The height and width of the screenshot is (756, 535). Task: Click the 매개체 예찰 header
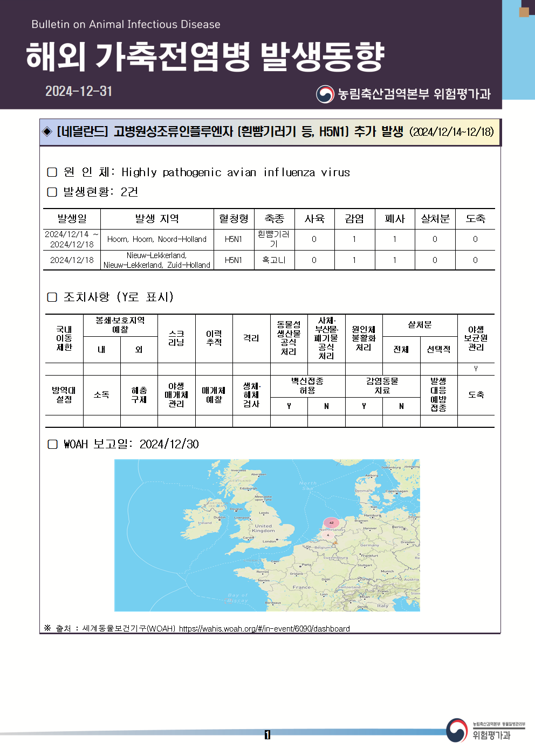(214, 395)
